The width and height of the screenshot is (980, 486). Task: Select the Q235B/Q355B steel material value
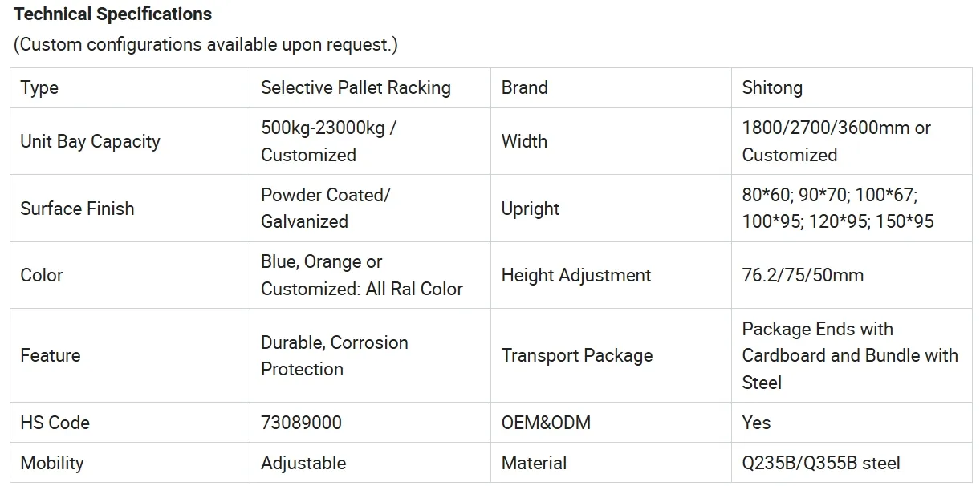coord(820,463)
